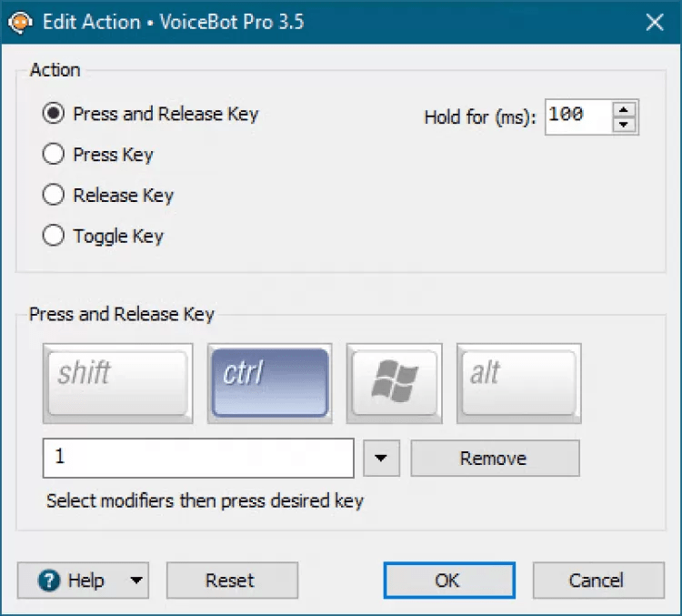Expand the Help button dropdown arrow
Screen dimensions: 682x616
pyautogui.click(x=135, y=581)
